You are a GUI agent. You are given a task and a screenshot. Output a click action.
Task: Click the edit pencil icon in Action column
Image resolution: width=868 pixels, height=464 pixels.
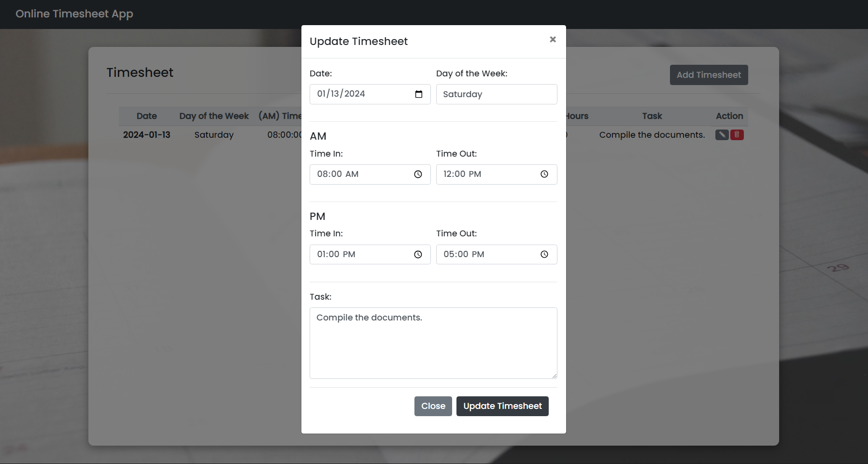pos(722,135)
